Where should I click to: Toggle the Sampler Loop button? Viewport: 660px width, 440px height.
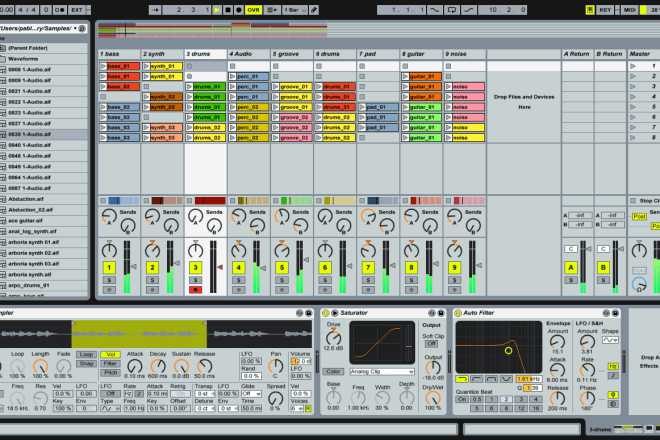[x=86, y=355]
